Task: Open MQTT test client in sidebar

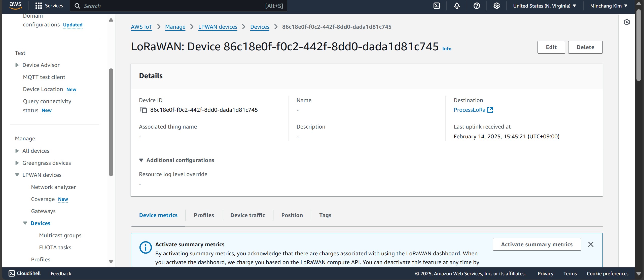Action: 44,77
